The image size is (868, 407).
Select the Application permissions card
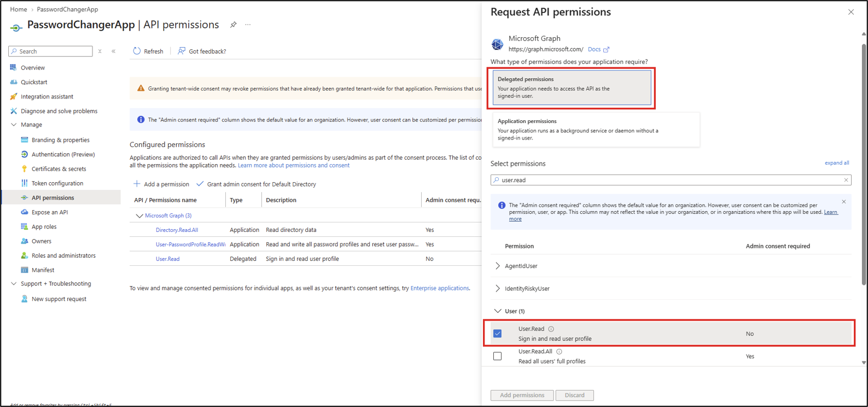pos(596,130)
